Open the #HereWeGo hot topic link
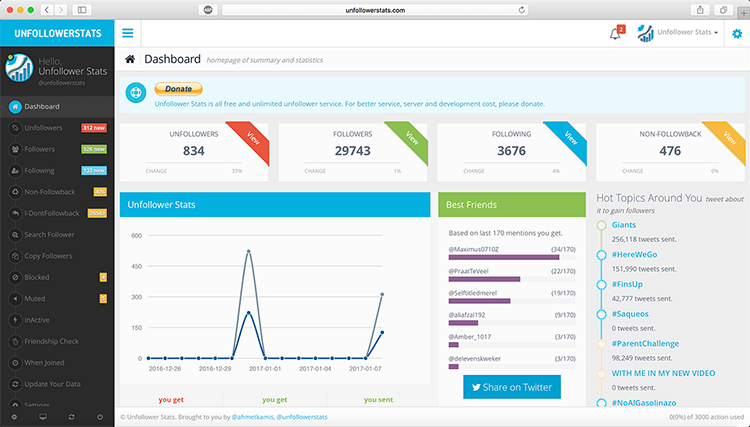This screenshot has height=427, width=750. 634,254
